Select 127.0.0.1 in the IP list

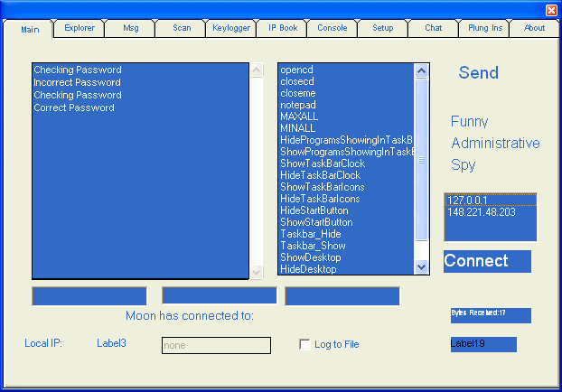coord(467,201)
